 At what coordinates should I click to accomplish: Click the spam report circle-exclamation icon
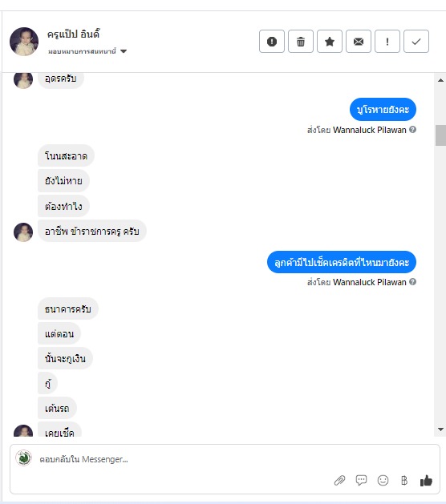click(x=272, y=42)
